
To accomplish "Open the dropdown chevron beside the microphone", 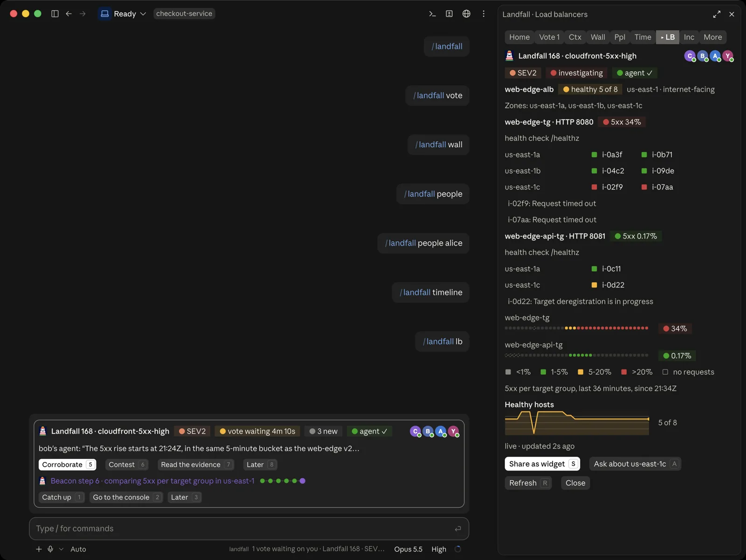I will coord(61,549).
